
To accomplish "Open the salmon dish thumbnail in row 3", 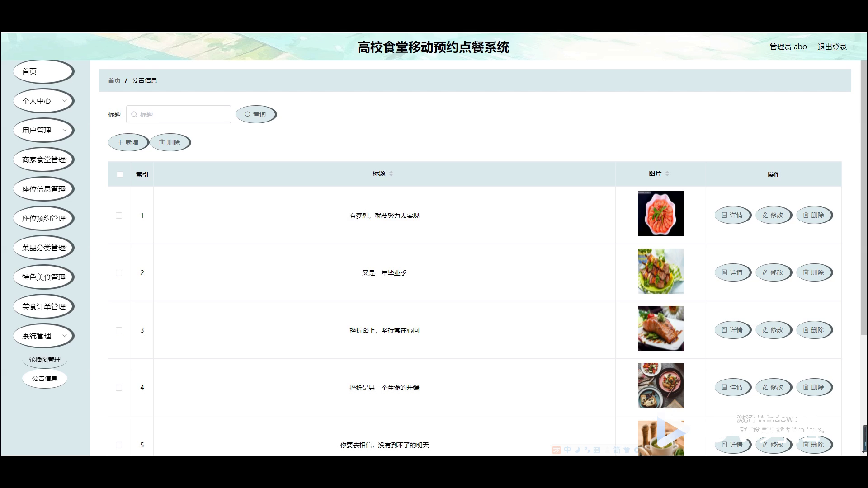I will click(x=660, y=328).
